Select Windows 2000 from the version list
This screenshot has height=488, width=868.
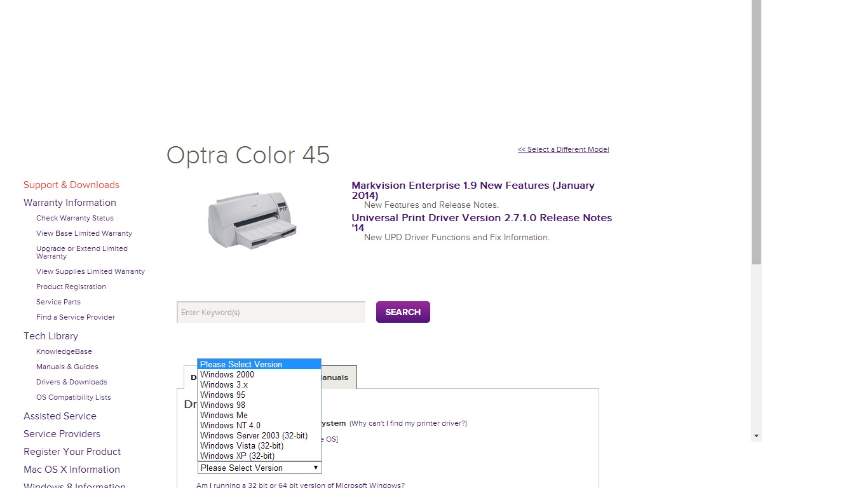coord(259,374)
